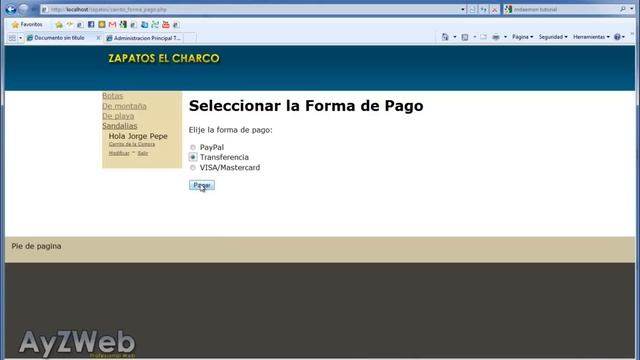Viewport: 640px width, 360px height.
Task: Open the Página menu
Action: pyautogui.click(x=522, y=37)
